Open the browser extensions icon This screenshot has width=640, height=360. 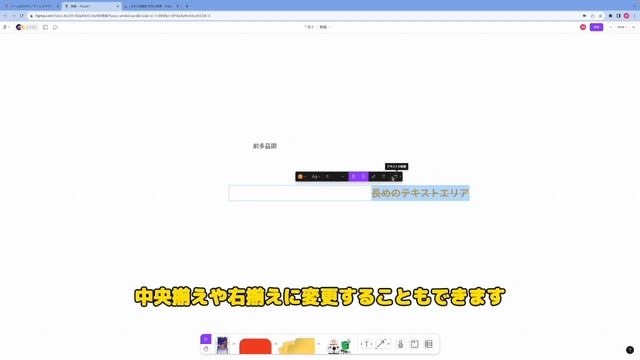coord(610,16)
